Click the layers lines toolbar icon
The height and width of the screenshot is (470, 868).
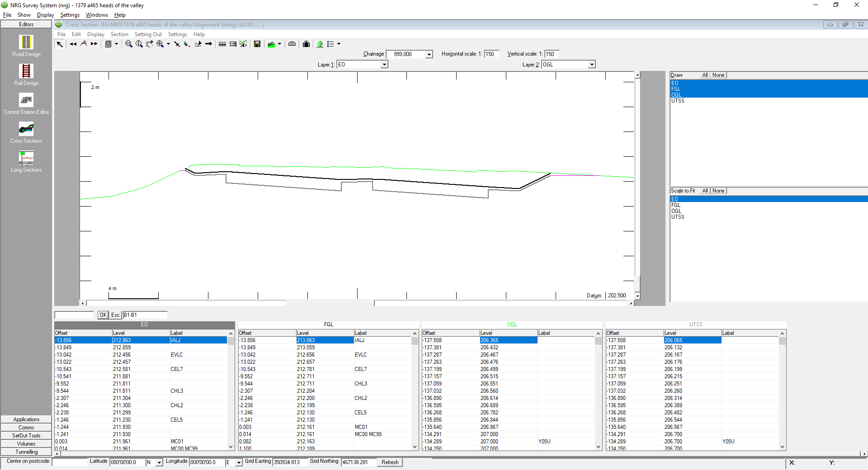coord(222,44)
